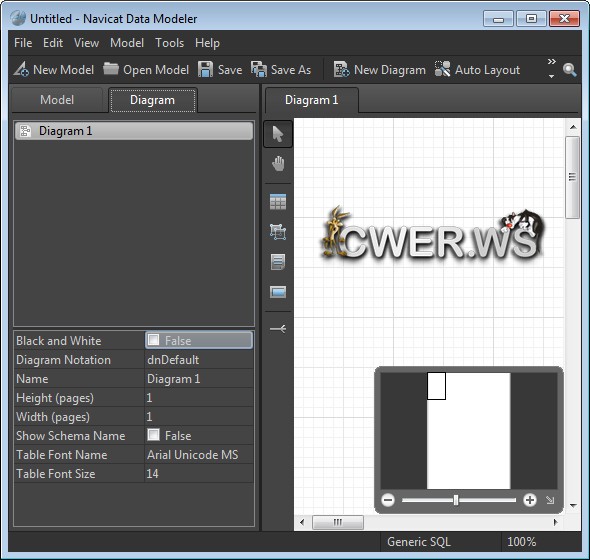Click the Width (pages) value
Screen dimensions: 590x560
click(199, 417)
